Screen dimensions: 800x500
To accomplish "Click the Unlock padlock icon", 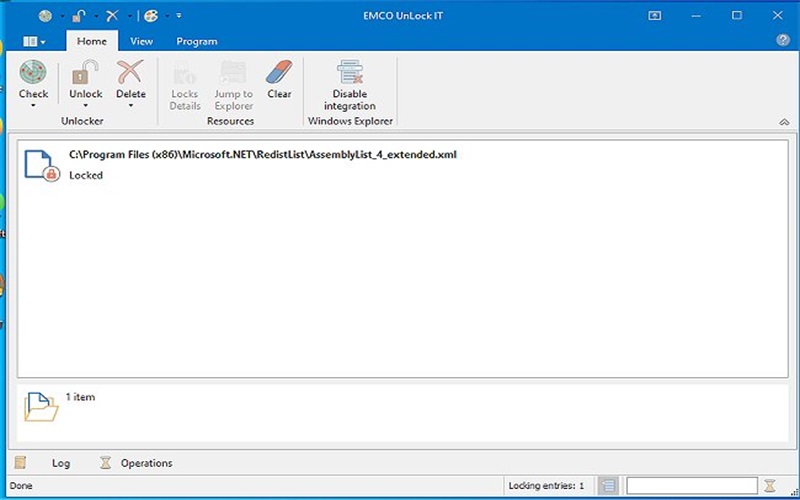I will pos(85,72).
